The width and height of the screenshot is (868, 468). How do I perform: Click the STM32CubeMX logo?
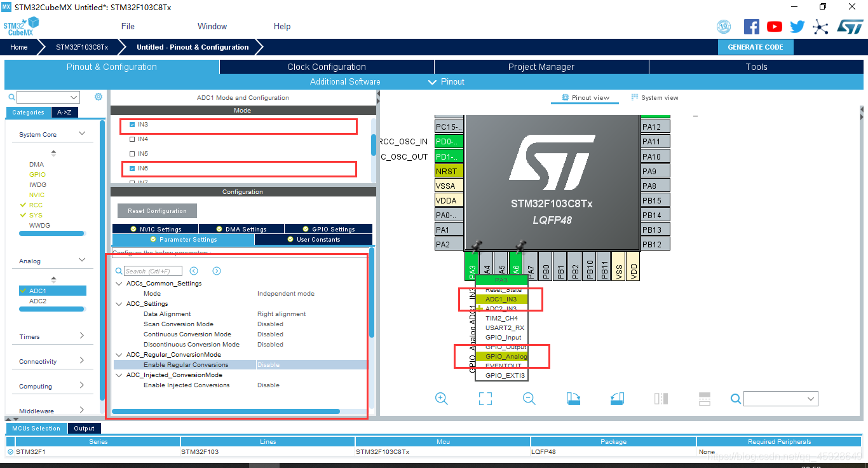[x=20, y=27]
